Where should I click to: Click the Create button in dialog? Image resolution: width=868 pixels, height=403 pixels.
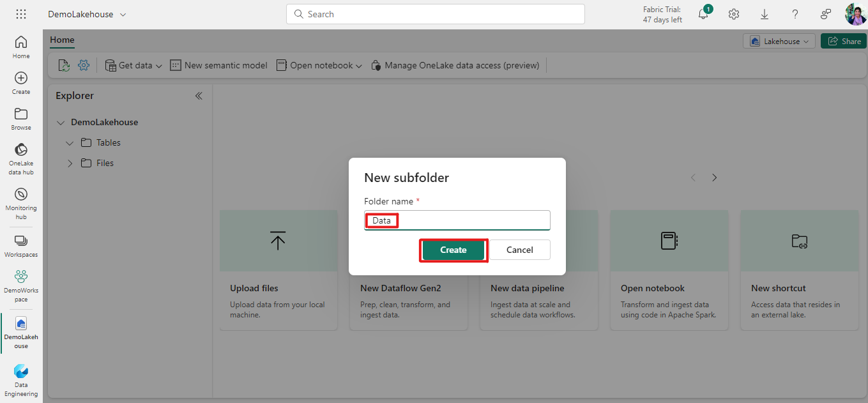[x=453, y=250]
